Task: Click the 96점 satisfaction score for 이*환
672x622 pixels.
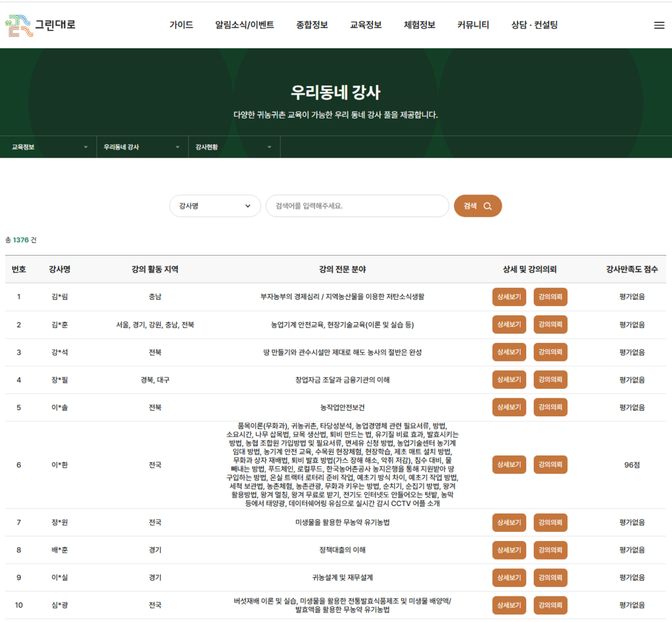Action: tap(632, 464)
